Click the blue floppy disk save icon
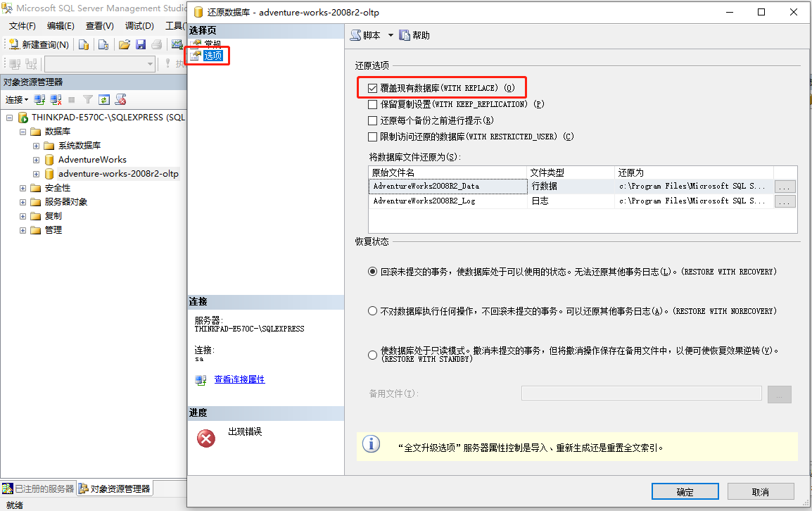This screenshot has width=812, height=511. point(141,44)
